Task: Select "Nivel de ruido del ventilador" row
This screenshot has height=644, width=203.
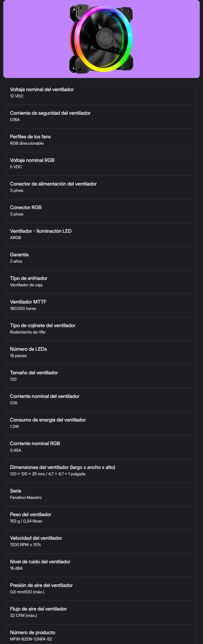Action: point(101,565)
